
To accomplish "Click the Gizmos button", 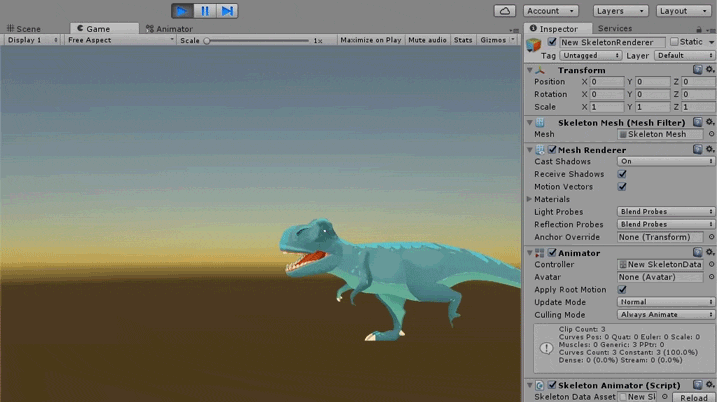I will [x=493, y=40].
